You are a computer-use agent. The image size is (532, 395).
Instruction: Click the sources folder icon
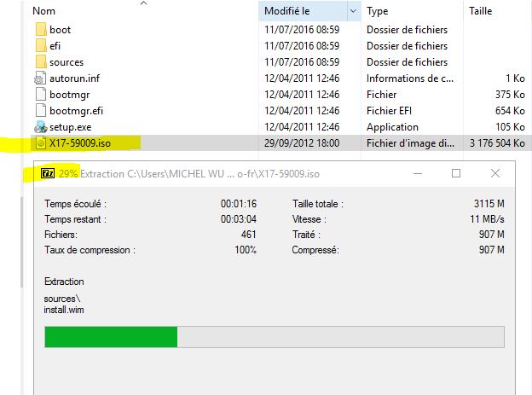41,62
